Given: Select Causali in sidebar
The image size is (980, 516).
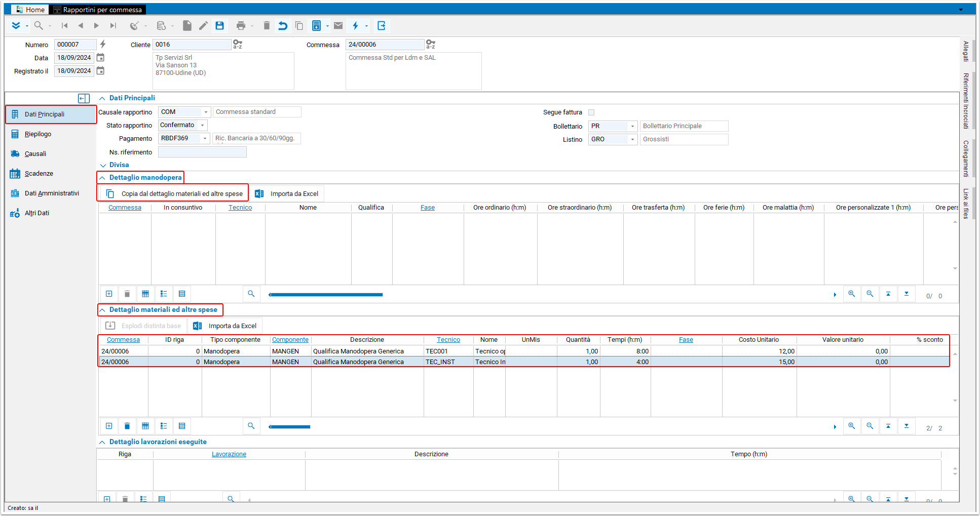Looking at the screenshot, I should click(x=35, y=154).
